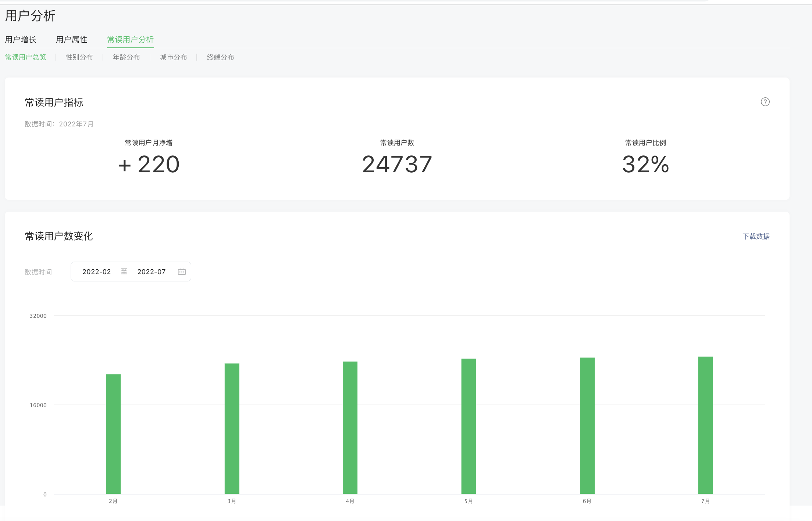812x521 pixels.
Task: Click the green bar for 6月
Action: pyautogui.click(x=587, y=425)
